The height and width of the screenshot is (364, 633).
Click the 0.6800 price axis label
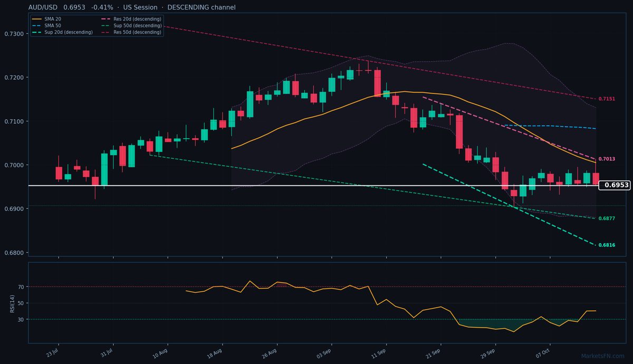(14, 253)
